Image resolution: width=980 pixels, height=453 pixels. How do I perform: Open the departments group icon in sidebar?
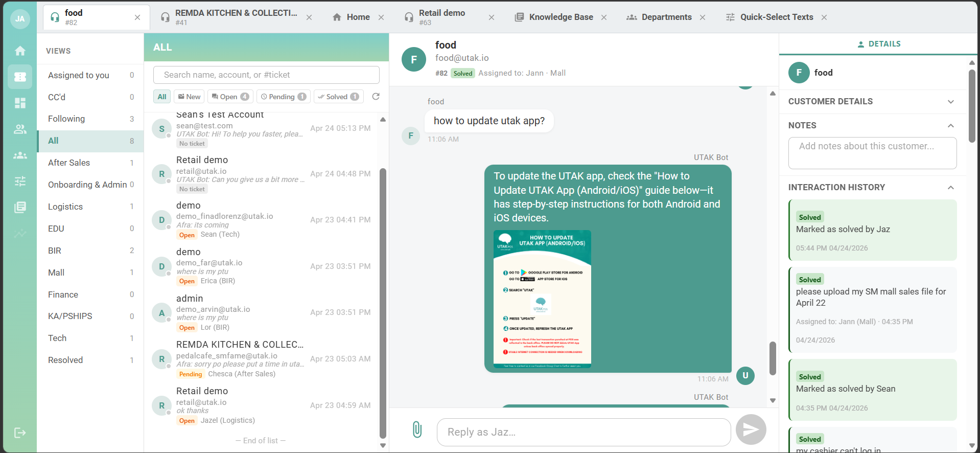(20, 155)
